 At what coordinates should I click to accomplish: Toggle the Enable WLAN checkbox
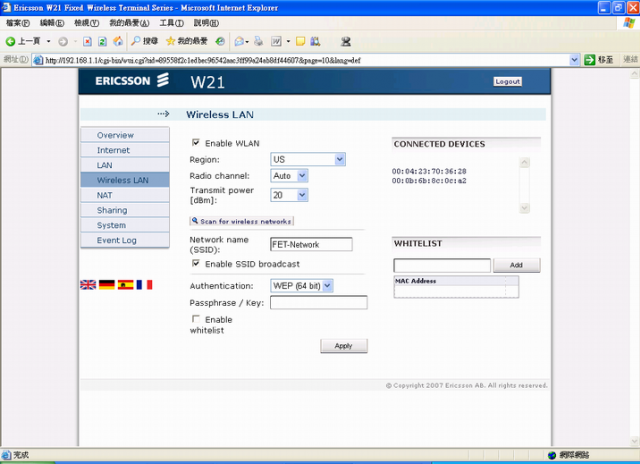pyautogui.click(x=196, y=142)
